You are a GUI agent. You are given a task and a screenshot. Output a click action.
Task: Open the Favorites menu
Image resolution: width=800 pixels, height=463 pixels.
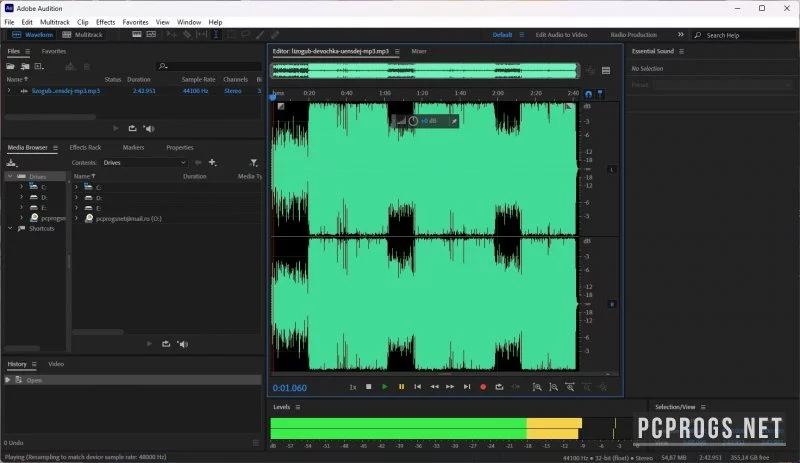[135, 22]
